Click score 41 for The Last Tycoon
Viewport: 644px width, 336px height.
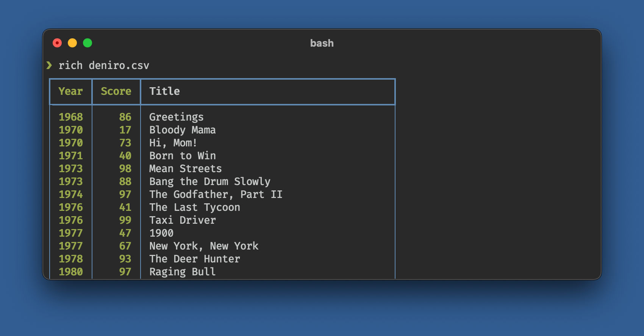[125, 207]
